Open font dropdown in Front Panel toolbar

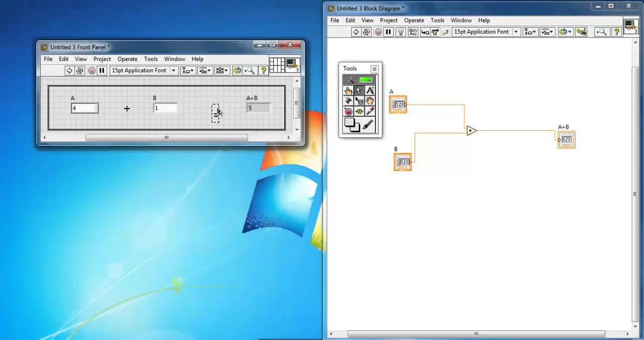pos(144,70)
